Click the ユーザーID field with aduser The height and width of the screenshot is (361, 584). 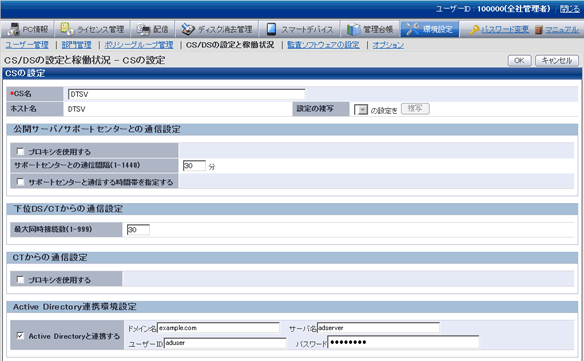[x=225, y=343]
